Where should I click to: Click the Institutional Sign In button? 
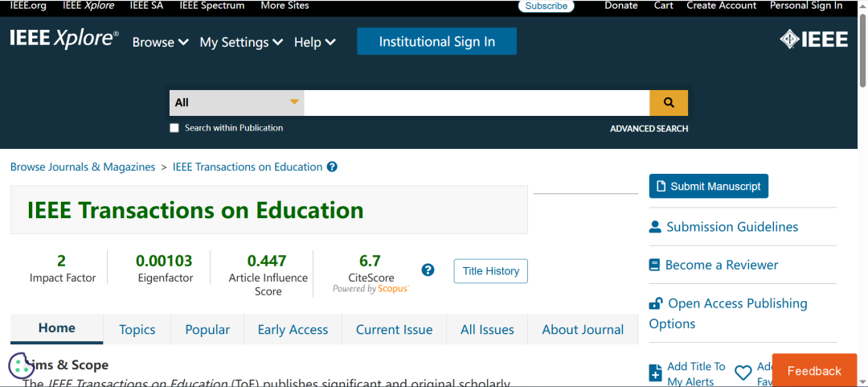(436, 42)
